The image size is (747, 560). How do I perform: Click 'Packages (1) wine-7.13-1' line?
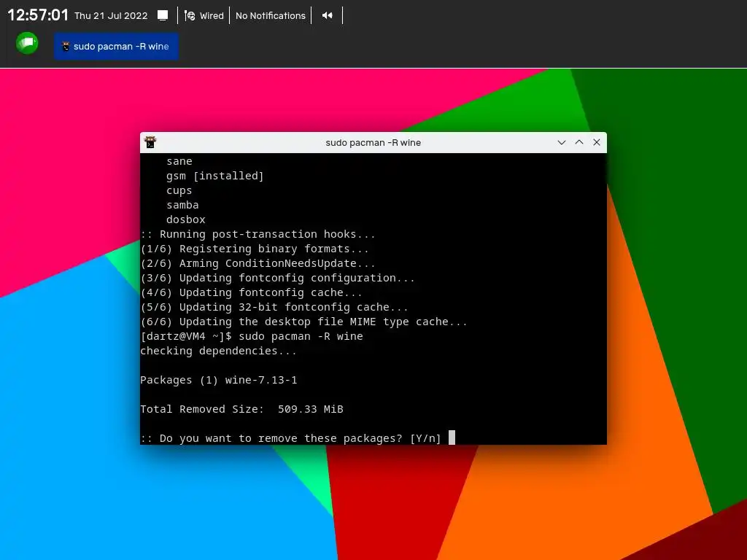[x=219, y=380]
